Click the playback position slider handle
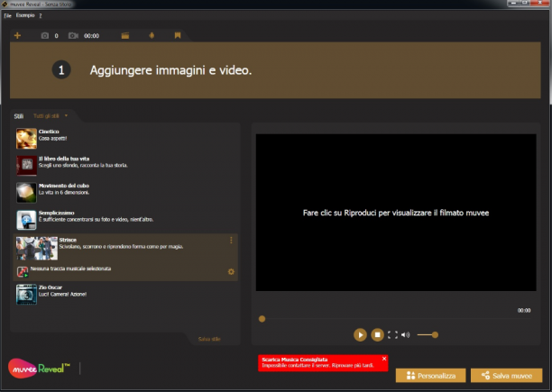This screenshot has height=392, width=552. point(262,319)
